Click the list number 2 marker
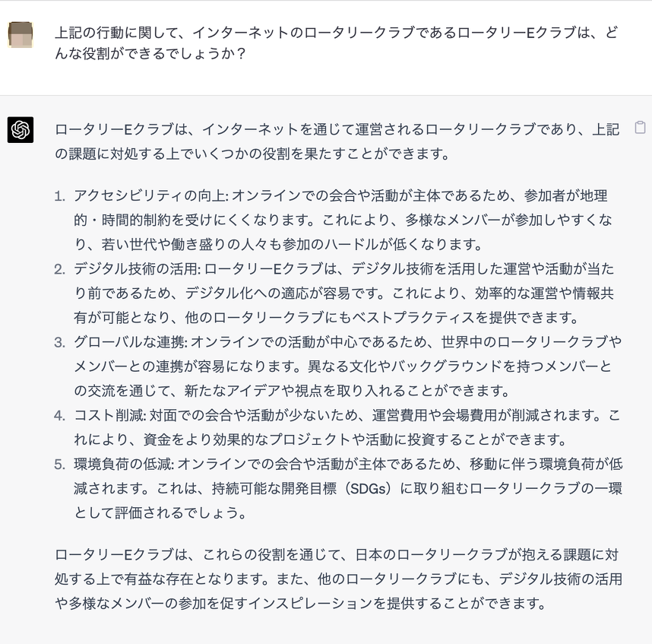 (x=60, y=268)
